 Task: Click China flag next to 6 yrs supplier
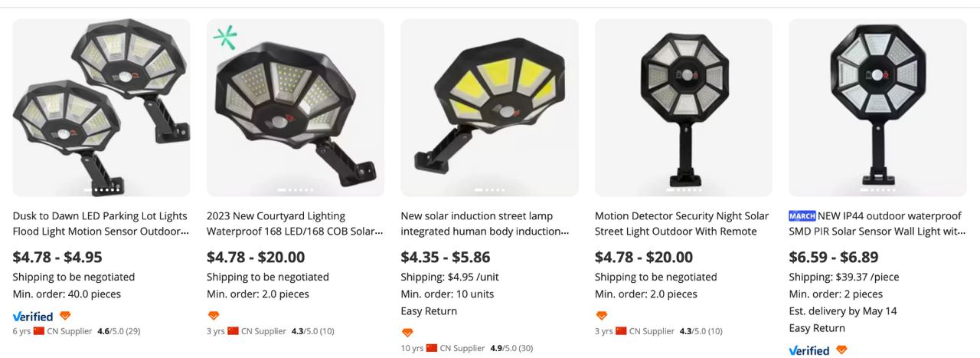click(39, 331)
